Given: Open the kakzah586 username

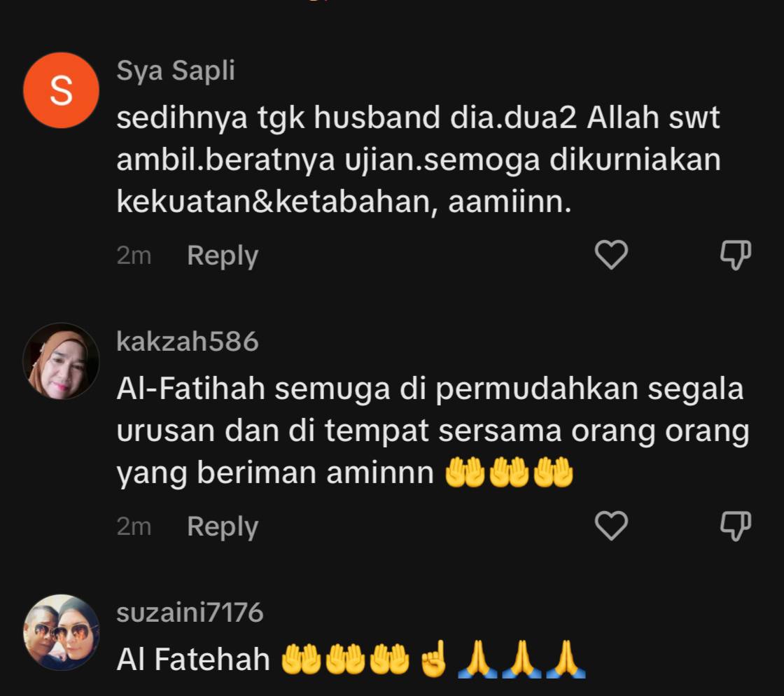Looking at the screenshot, I should [x=188, y=342].
